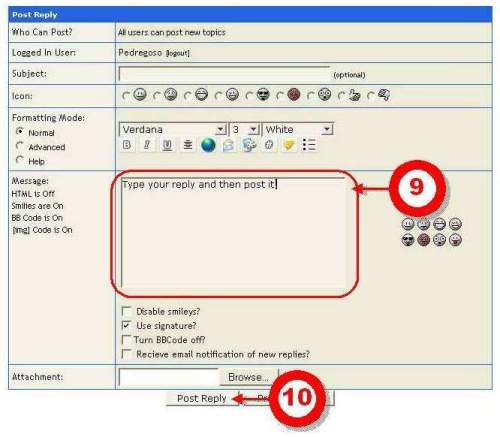Enable email notification of new replies

click(126, 354)
